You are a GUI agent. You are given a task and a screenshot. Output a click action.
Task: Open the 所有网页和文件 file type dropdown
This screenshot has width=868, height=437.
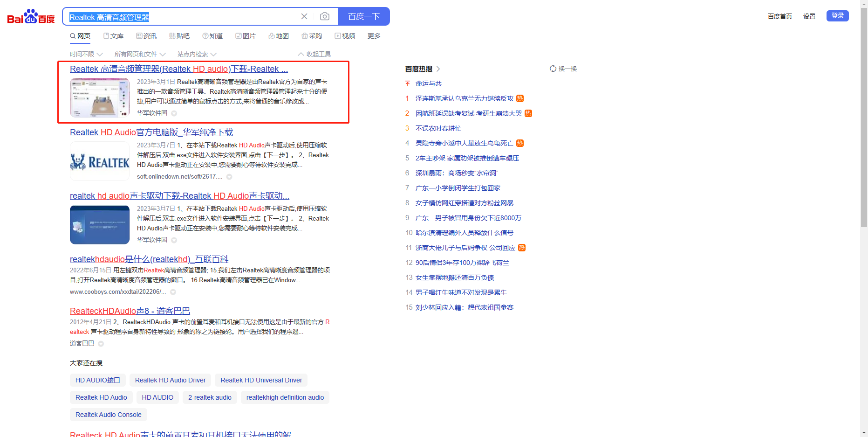(x=140, y=54)
